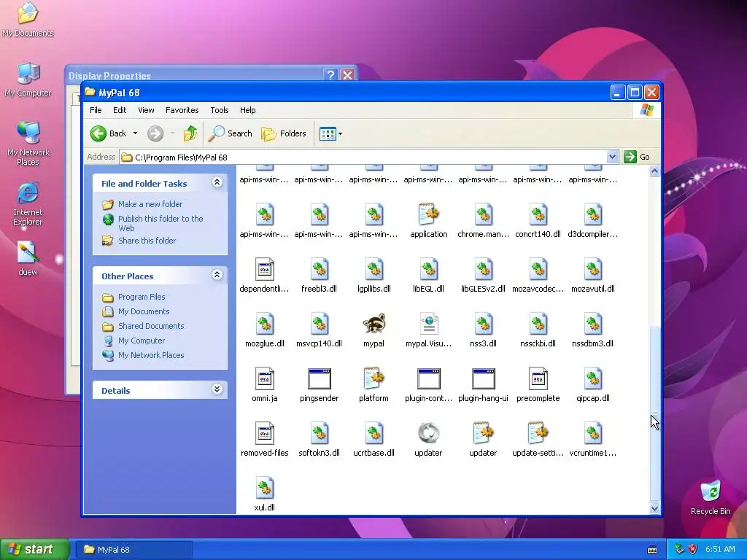The width and height of the screenshot is (747, 560).
Task: Click Publish this folder to the Web
Action: [160, 223]
